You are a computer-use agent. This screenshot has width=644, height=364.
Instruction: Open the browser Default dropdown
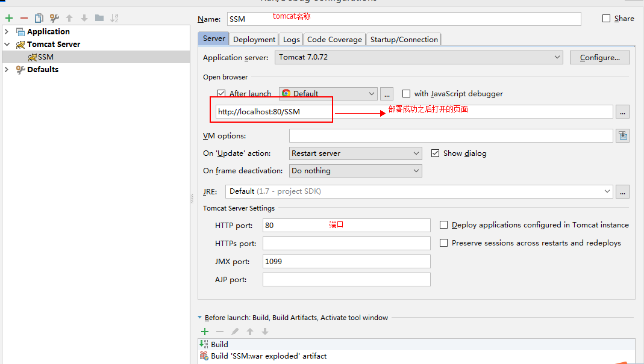tap(328, 94)
